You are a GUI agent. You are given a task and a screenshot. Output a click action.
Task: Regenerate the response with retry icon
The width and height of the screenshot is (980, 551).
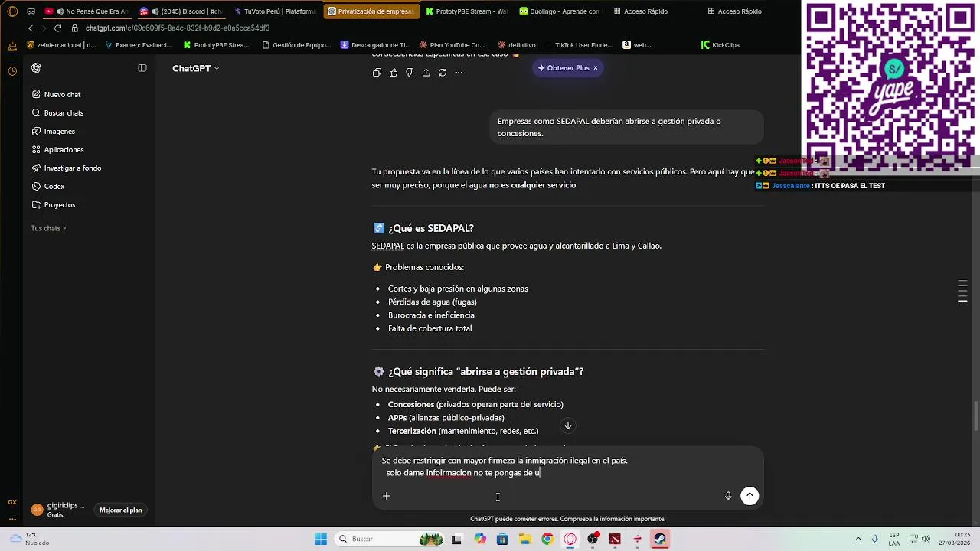(x=443, y=73)
